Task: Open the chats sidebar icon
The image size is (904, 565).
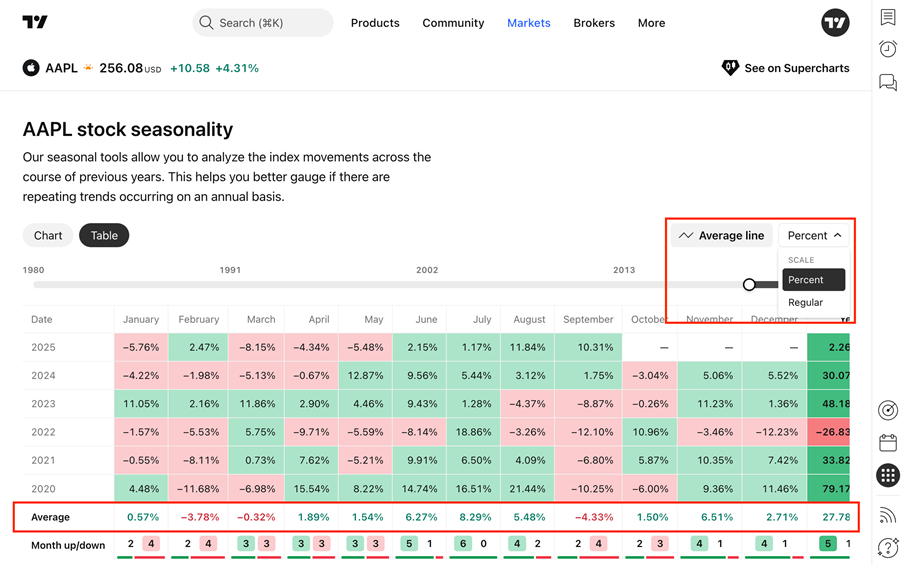Action: coord(888,82)
